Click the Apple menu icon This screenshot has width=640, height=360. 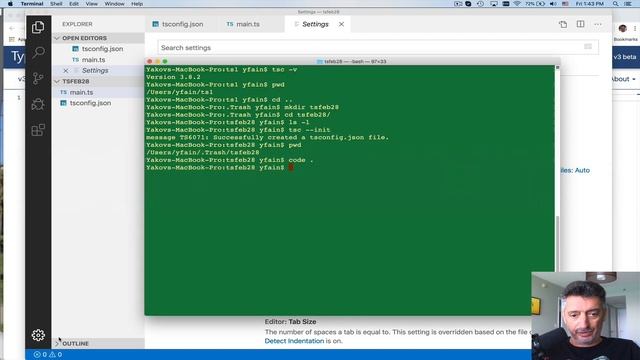10,4
